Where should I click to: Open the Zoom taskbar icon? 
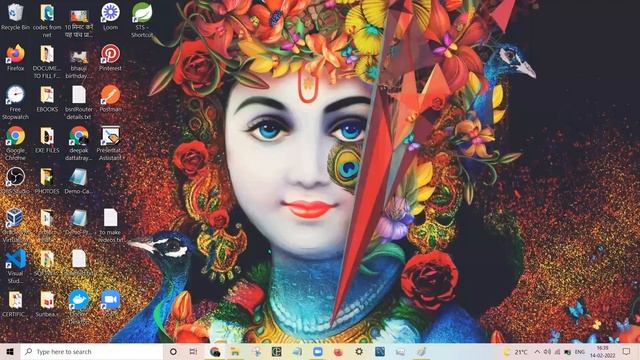click(318, 351)
